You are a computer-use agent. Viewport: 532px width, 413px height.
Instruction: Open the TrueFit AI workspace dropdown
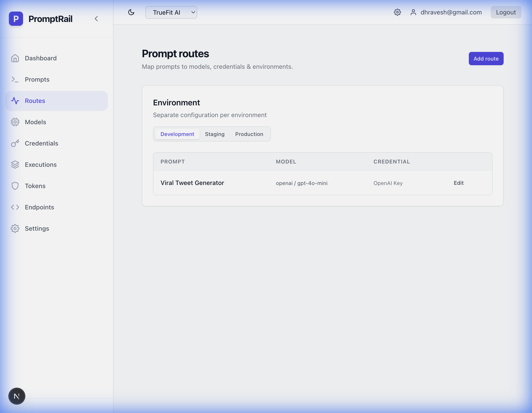171,12
